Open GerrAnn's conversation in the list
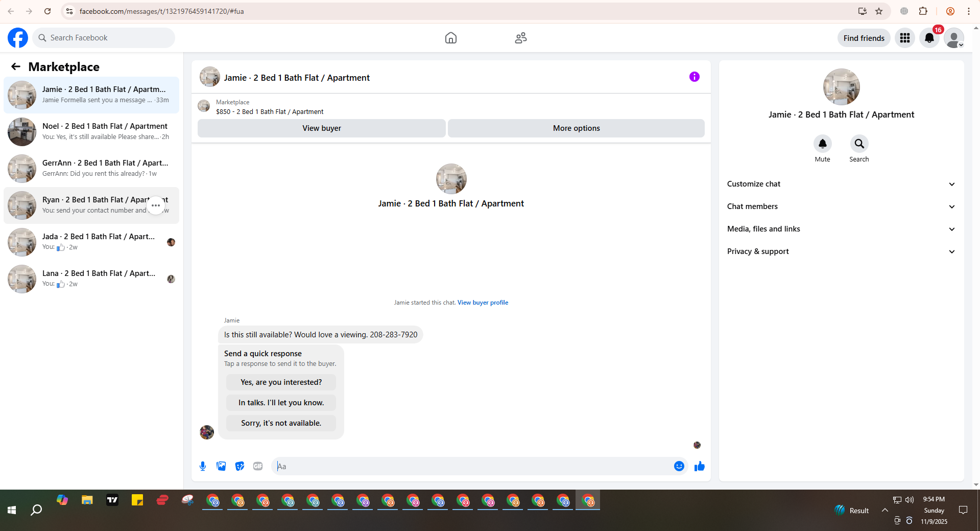 [91, 169]
